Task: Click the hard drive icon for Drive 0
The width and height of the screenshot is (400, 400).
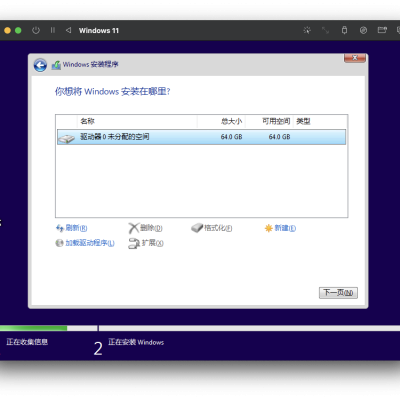Action: click(66, 138)
